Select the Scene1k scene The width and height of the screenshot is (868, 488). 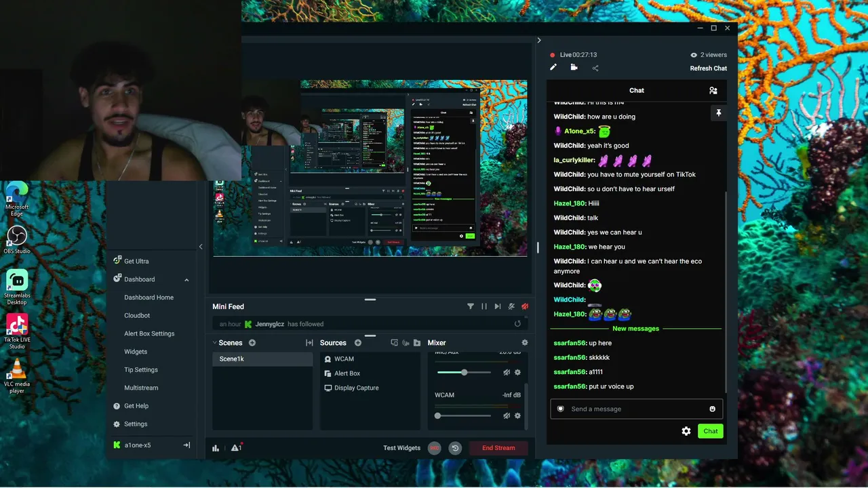pyautogui.click(x=262, y=359)
